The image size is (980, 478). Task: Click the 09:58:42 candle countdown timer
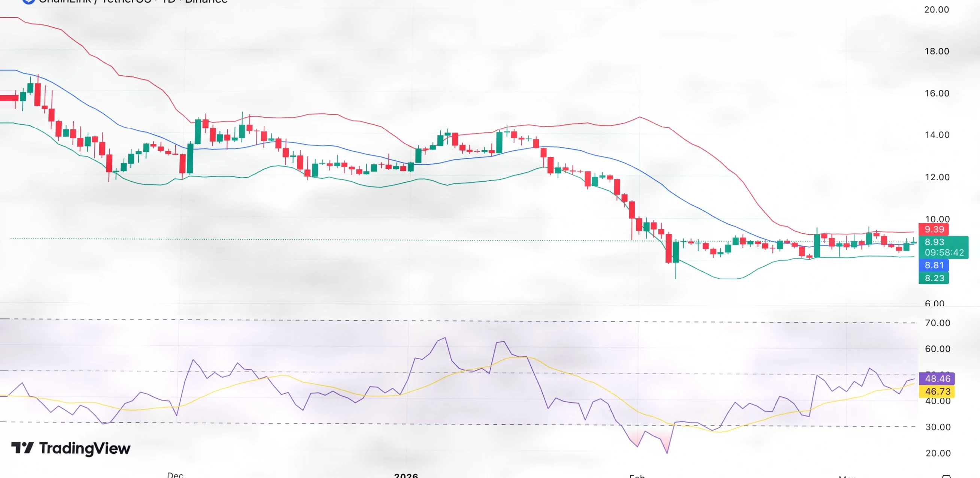pyautogui.click(x=944, y=253)
